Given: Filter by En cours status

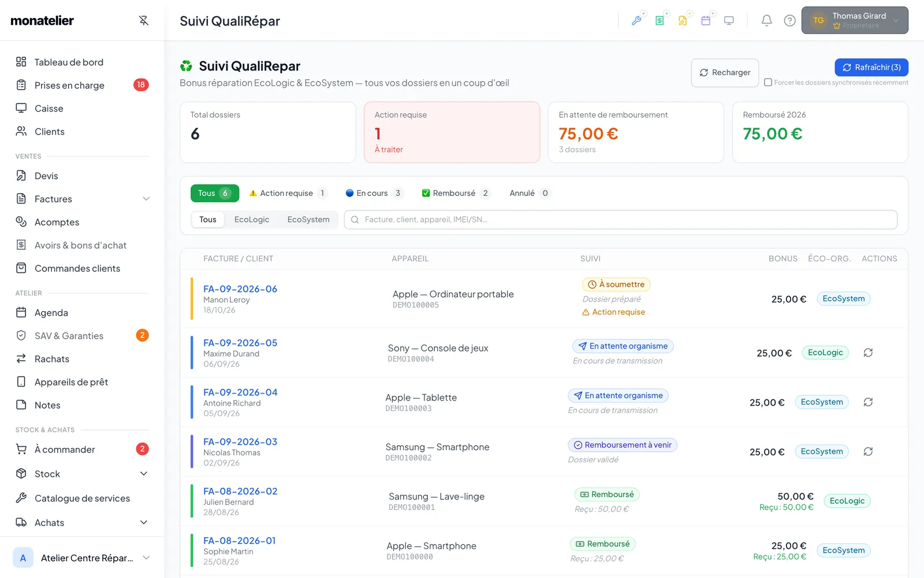Looking at the screenshot, I should [374, 193].
